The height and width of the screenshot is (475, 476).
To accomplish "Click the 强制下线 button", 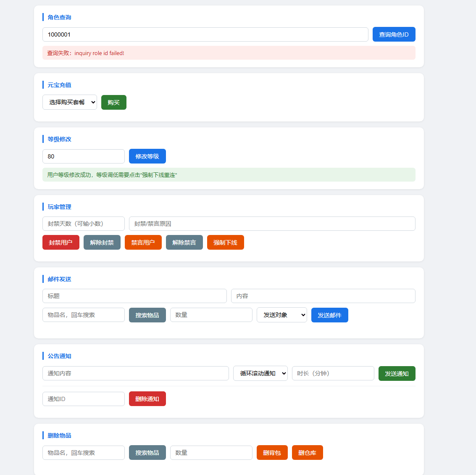I will click(225, 243).
